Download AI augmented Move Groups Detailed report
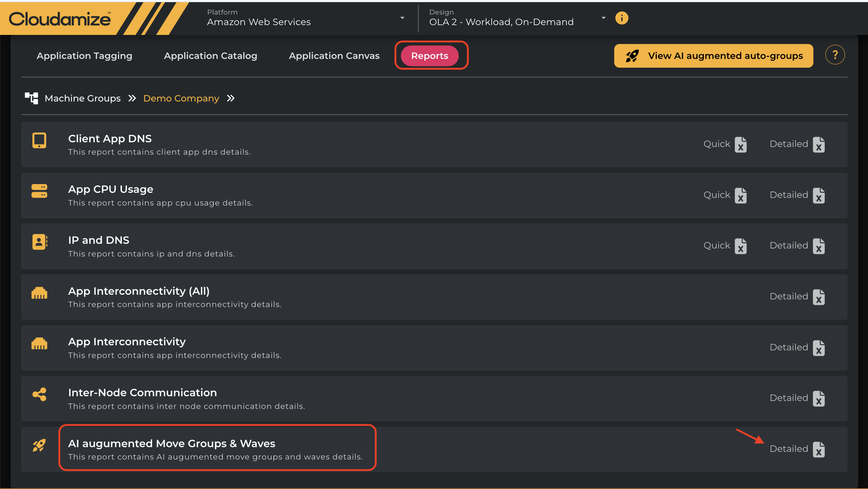 click(x=789, y=449)
